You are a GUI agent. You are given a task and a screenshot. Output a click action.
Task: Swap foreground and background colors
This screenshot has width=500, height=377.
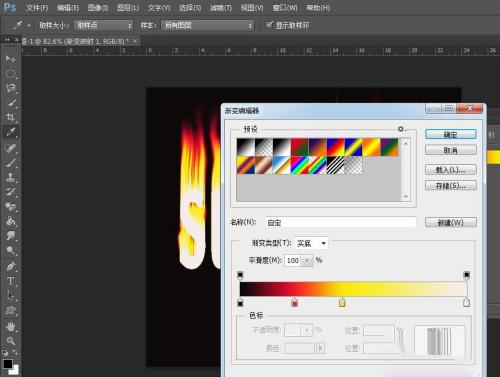tap(15, 352)
